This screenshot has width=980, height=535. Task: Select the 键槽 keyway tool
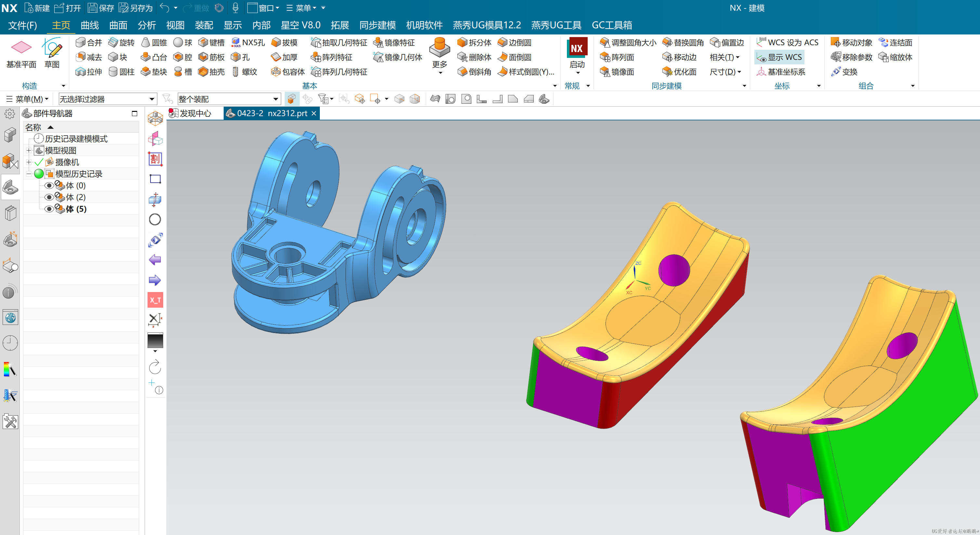pos(211,42)
